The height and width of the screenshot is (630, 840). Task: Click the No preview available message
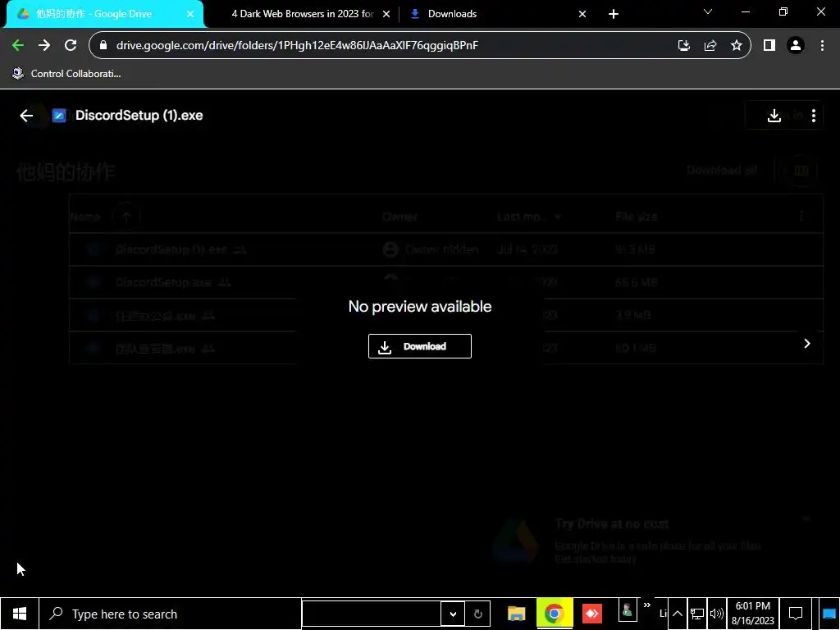419,307
